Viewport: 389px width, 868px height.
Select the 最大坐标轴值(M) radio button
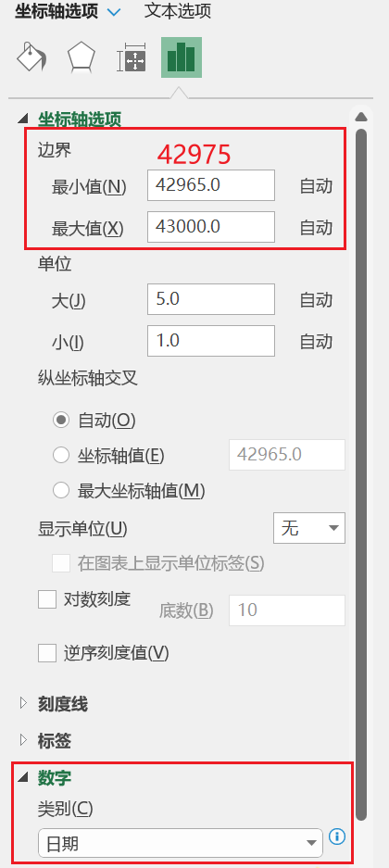click(x=61, y=490)
